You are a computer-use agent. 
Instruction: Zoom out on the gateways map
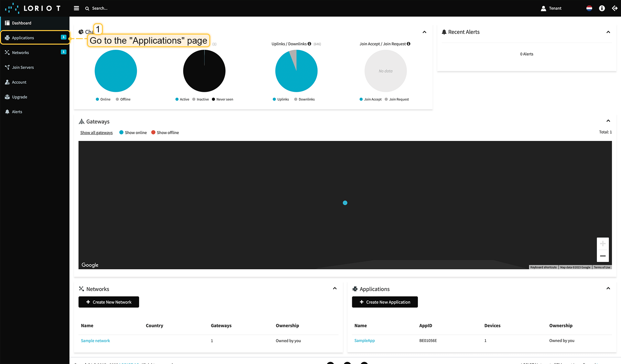(603, 256)
